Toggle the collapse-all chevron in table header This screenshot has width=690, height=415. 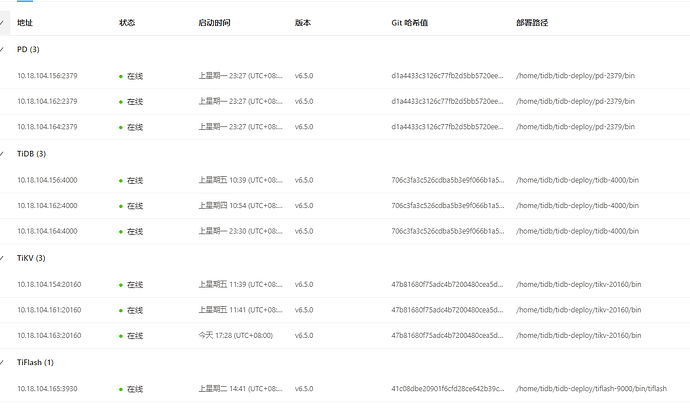tap(2, 22)
